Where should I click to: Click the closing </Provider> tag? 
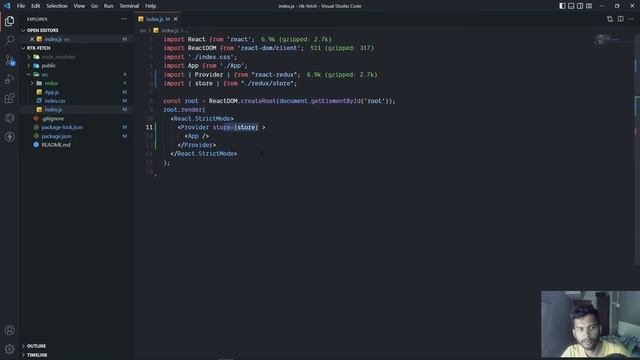(197, 145)
